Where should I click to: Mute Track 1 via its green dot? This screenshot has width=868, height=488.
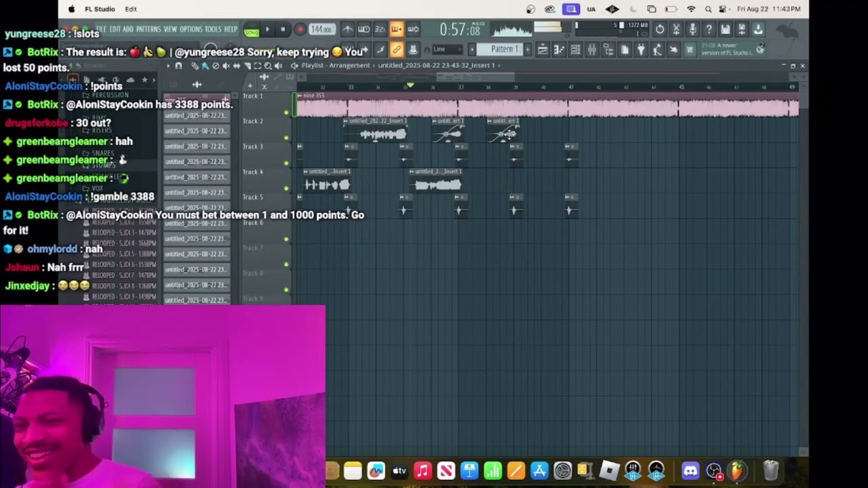286,112
